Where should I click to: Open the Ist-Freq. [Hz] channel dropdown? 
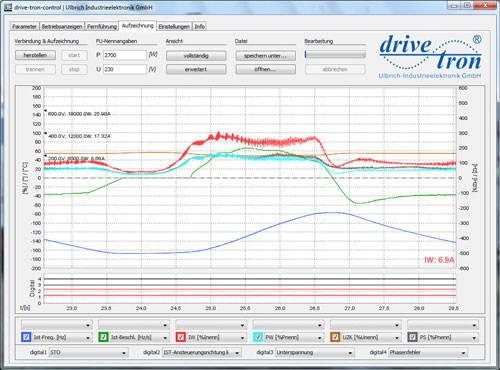[62, 337]
